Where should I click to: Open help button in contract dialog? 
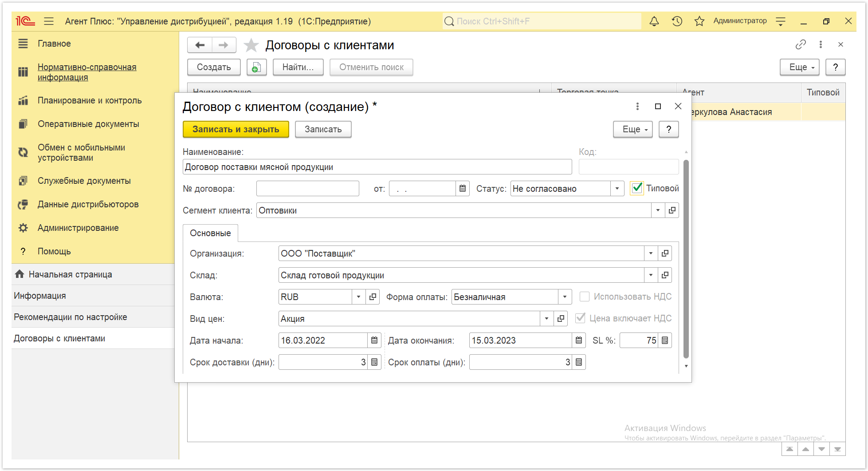click(x=669, y=129)
